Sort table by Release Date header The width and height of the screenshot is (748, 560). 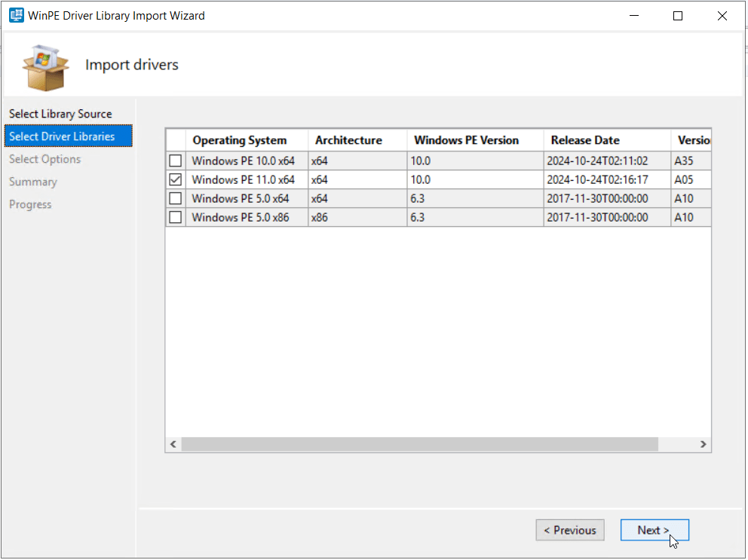pos(585,140)
